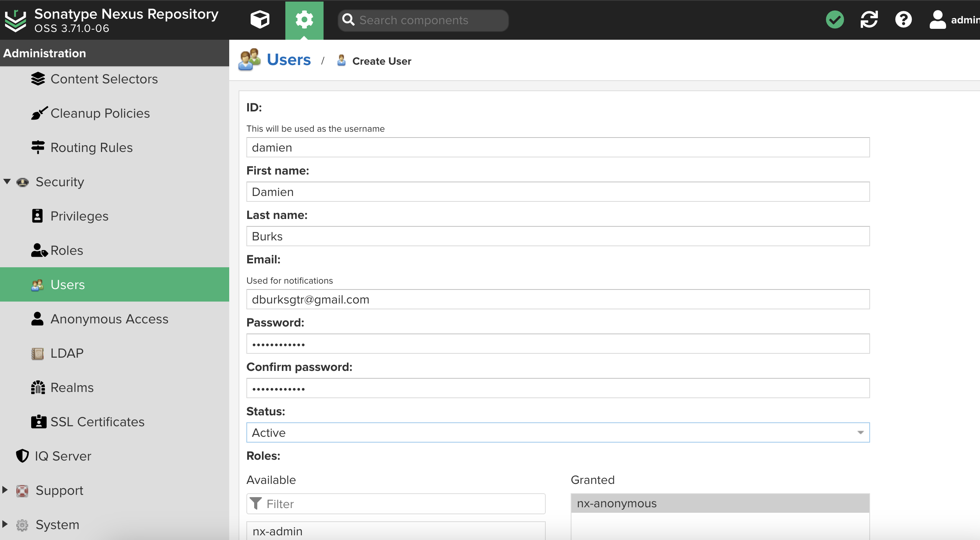Click the help question mark icon
980x540 pixels.
click(904, 20)
